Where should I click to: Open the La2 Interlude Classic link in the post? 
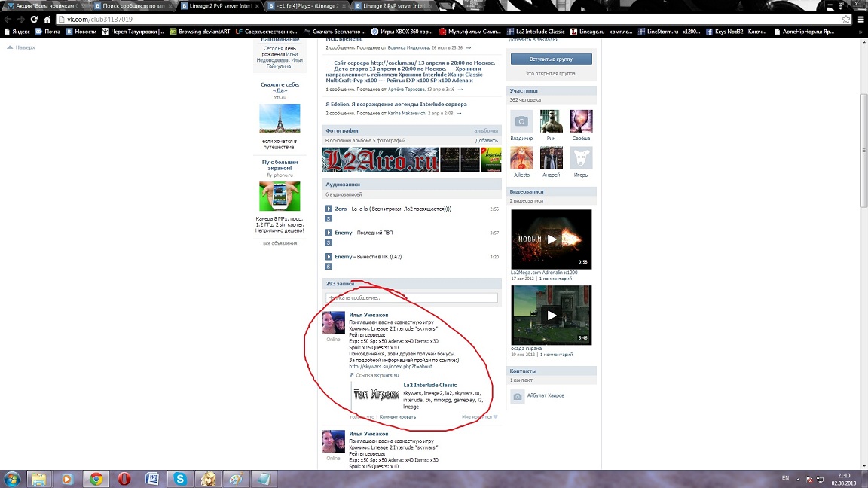click(429, 385)
